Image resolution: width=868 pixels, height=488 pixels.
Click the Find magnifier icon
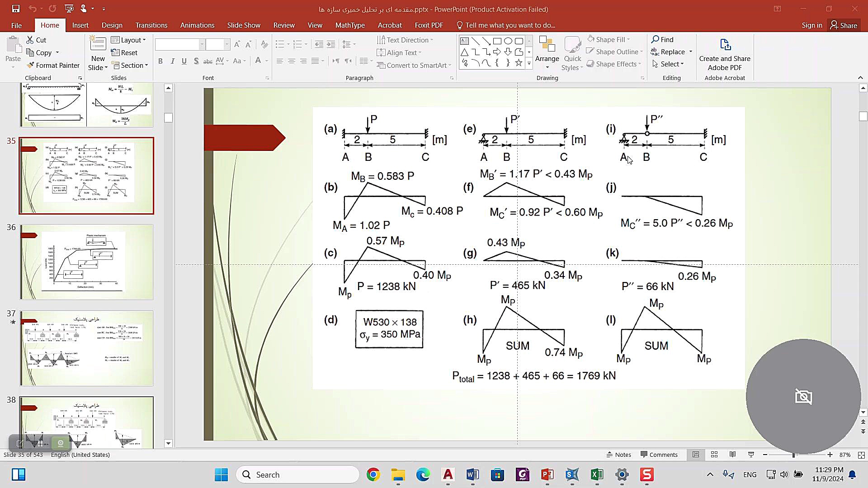655,39
